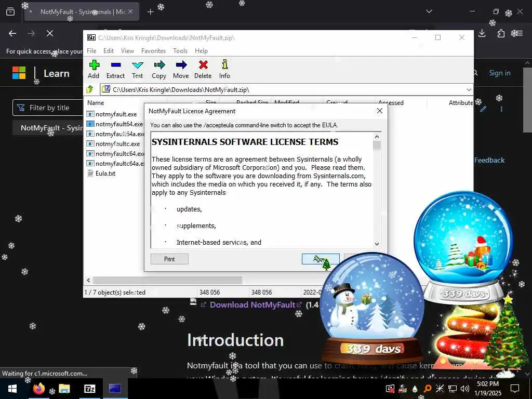Open the View menu in 7-Zip
Viewport: 532px width, 399px height.
pos(128,51)
